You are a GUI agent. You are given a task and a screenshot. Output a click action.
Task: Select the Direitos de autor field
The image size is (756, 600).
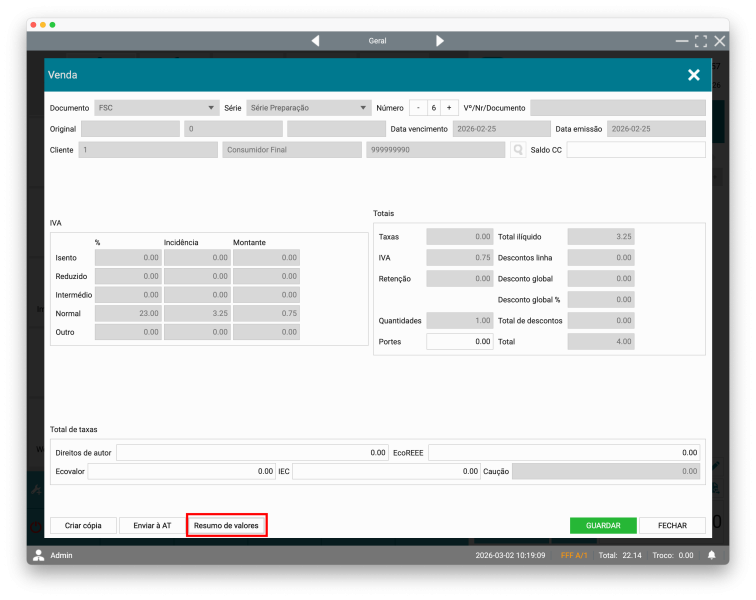(x=252, y=453)
